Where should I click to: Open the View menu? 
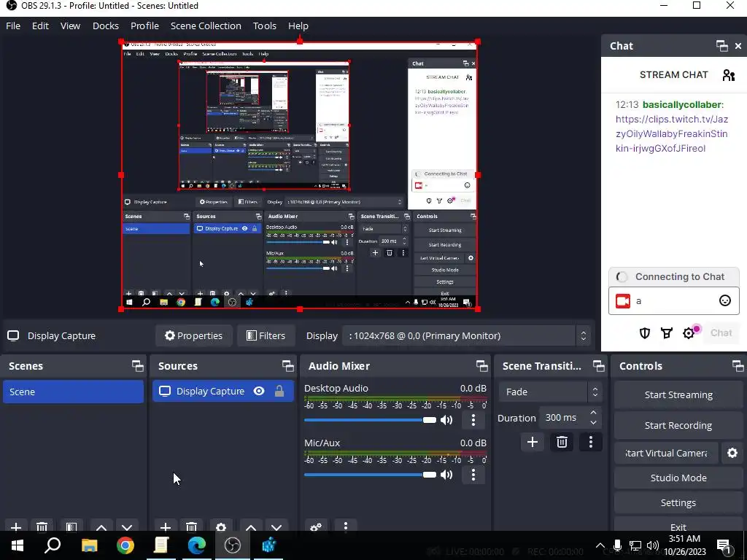70,26
